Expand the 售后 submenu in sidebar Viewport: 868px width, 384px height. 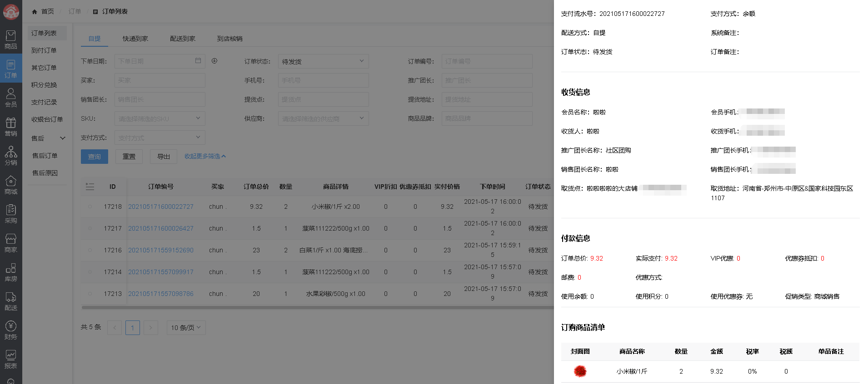(x=48, y=138)
